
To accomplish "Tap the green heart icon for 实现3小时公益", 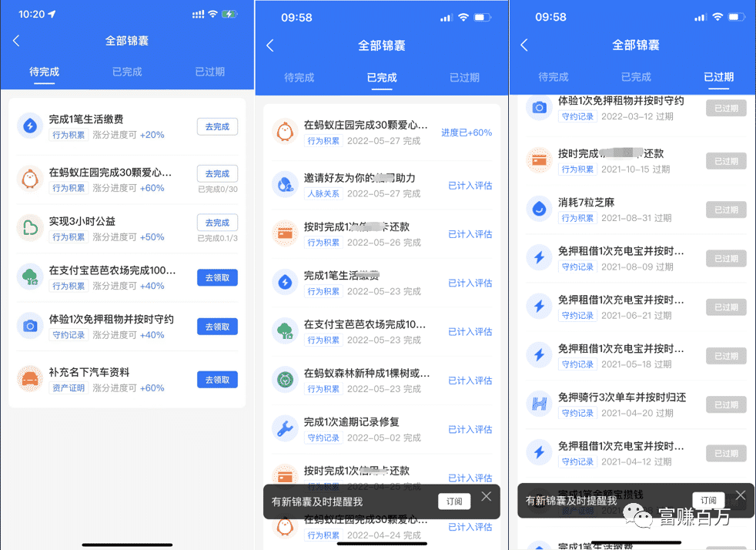I will [x=30, y=229].
